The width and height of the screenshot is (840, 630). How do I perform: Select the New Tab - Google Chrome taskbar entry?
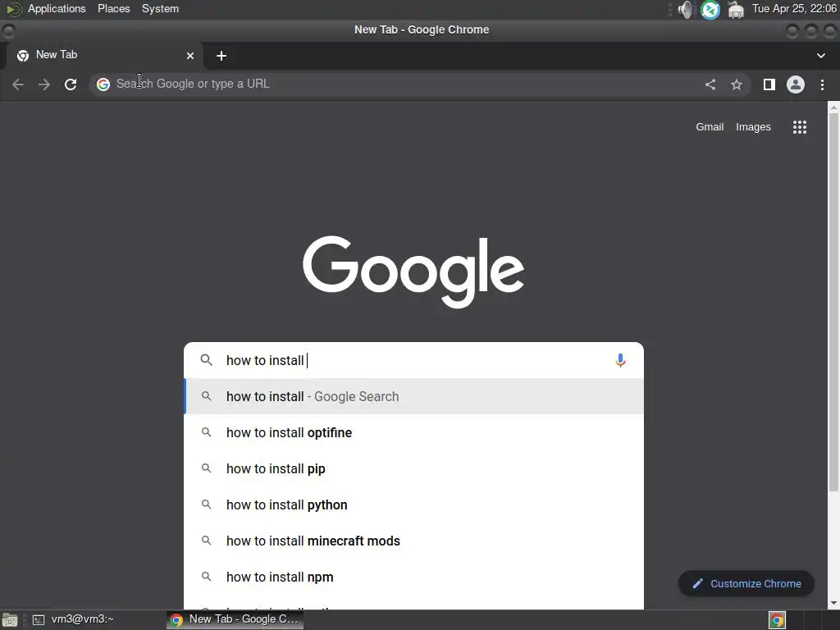235,619
